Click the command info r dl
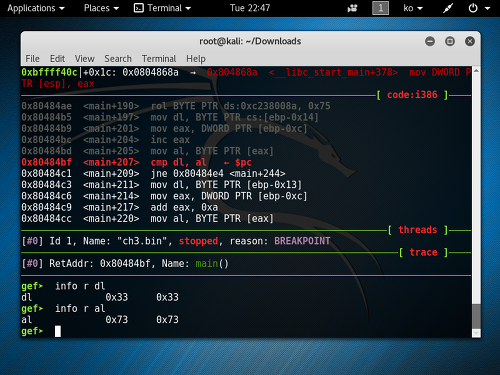Viewport: 500px width, 375px height. [80, 286]
